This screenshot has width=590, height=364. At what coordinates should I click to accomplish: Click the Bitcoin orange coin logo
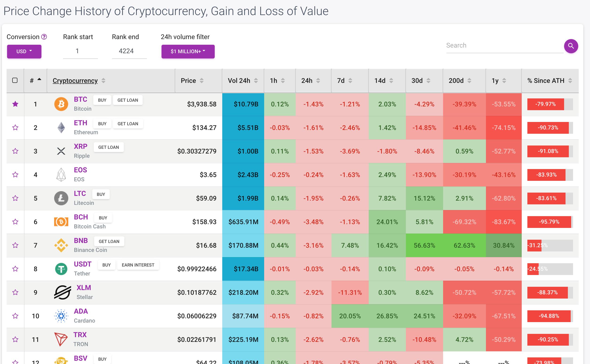tap(61, 104)
